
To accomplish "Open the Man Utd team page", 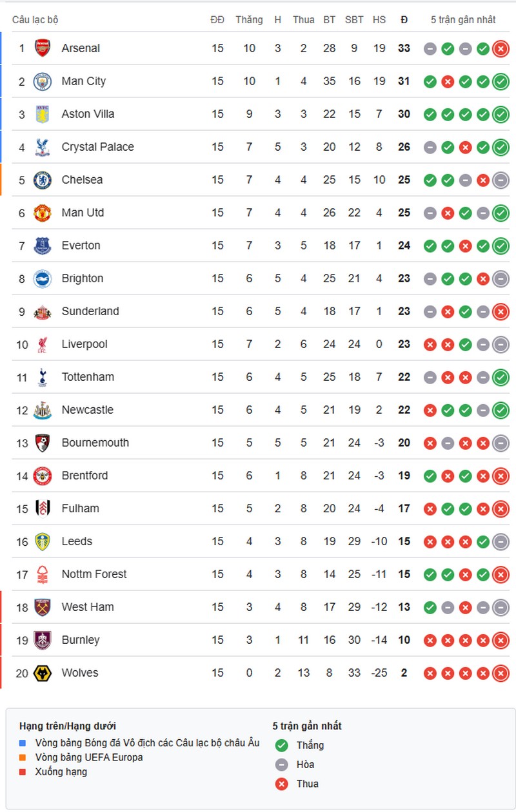I will (x=83, y=213).
